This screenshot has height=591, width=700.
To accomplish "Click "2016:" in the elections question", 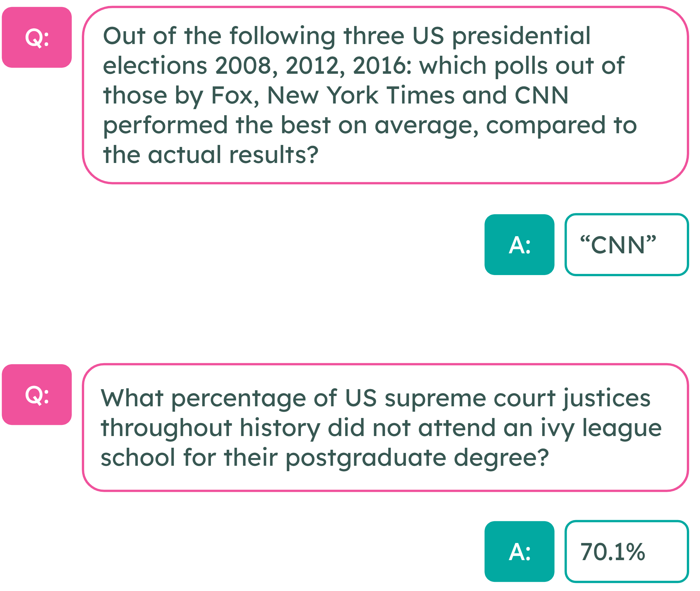I will [382, 66].
